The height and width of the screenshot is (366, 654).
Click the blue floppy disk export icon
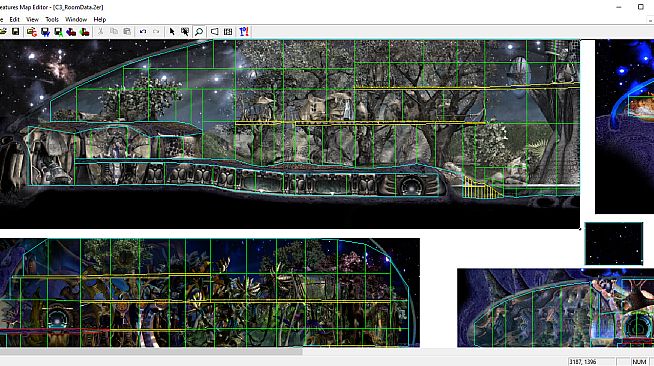click(45, 32)
